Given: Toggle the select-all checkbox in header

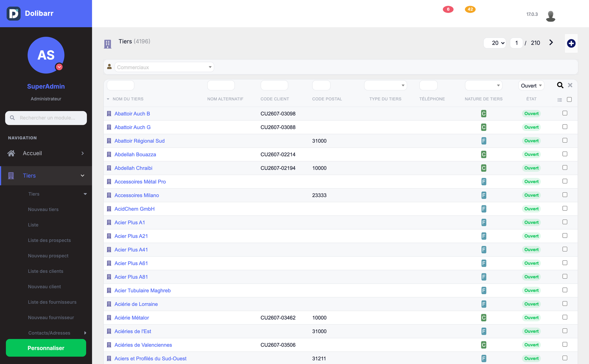Looking at the screenshot, I should click(x=569, y=99).
